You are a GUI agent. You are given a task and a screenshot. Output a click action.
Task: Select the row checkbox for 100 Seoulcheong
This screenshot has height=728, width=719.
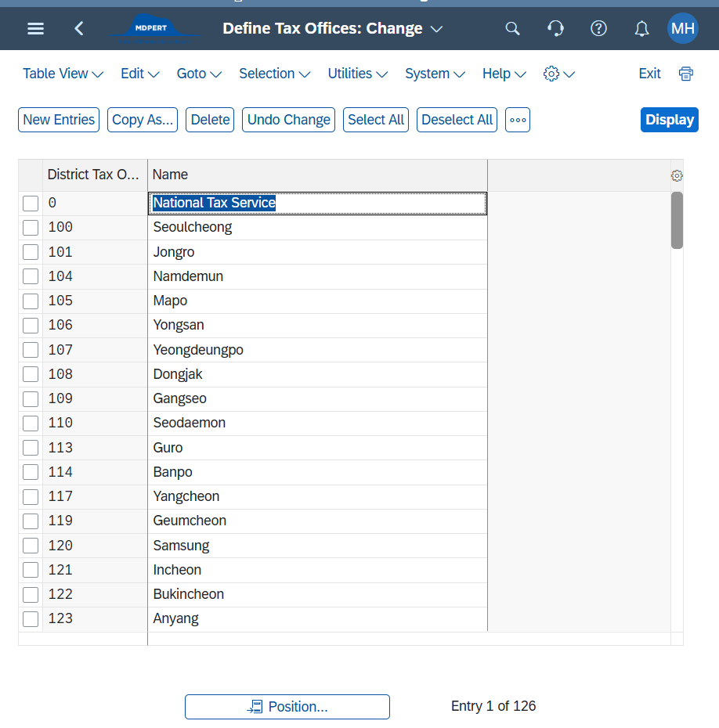click(x=31, y=228)
